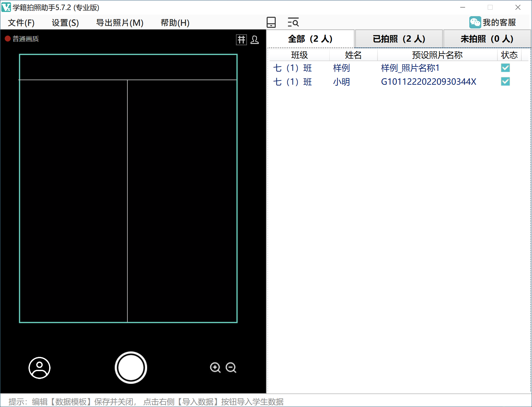Switch to 已拍照 (2 人) tab
The width and height of the screenshot is (532, 407).
tap(399, 39)
